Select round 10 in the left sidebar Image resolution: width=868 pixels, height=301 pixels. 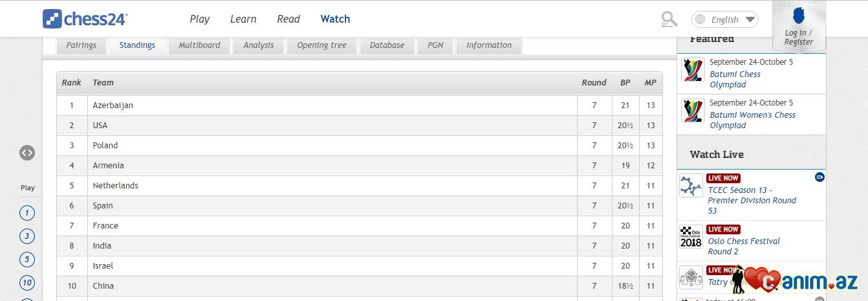point(27,283)
